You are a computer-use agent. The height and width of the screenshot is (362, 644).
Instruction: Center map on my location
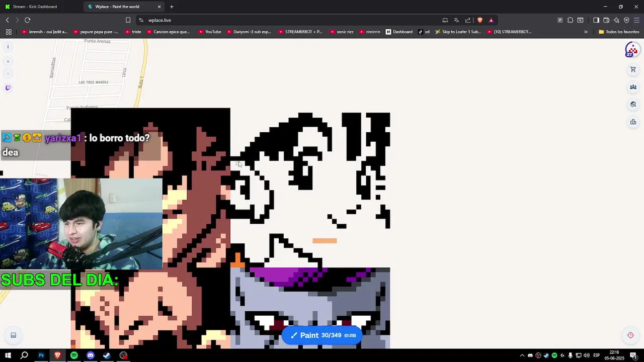click(630, 335)
